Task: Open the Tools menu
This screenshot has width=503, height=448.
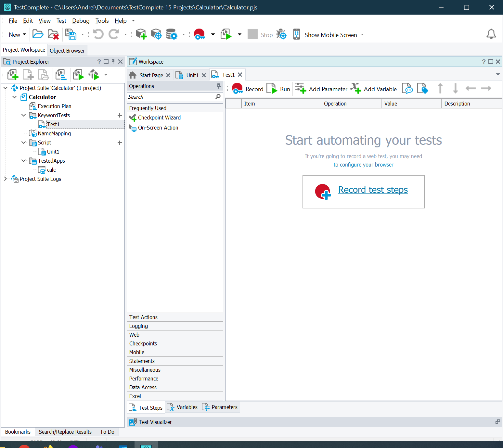Action: 102,21
